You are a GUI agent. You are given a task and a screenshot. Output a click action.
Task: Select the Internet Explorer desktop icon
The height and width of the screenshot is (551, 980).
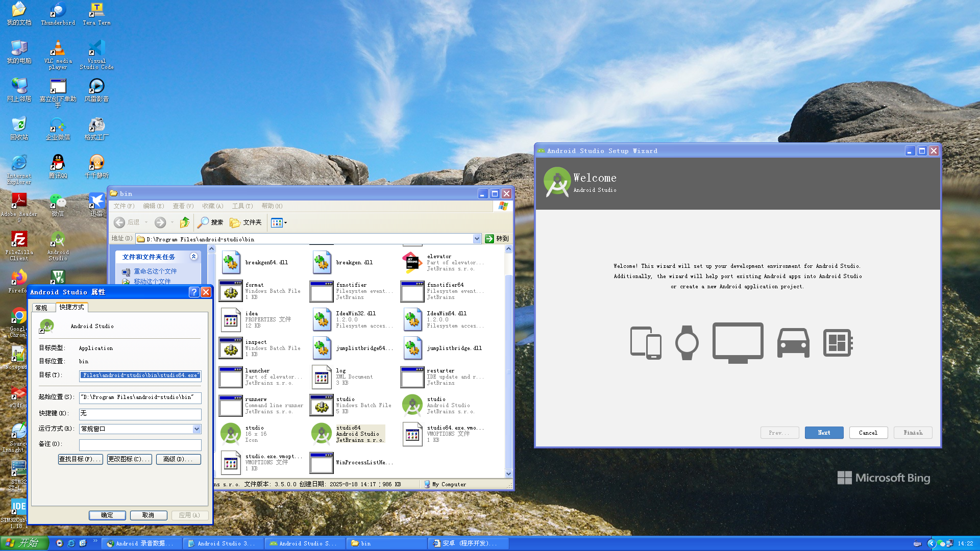tap(19, 169)
